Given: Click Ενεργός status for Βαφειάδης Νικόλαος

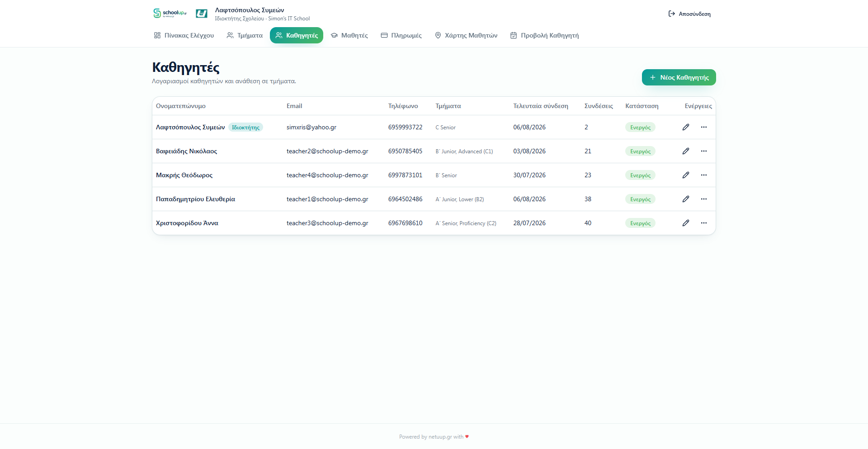Looking at the screenshot, I should pyautogui.click(x=640, y=151).
